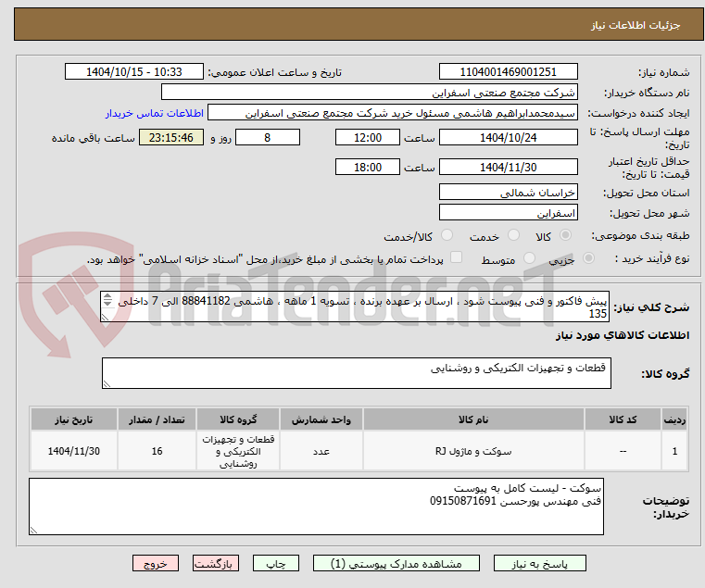Screen dimensions: 705x588
Task: Click the row number 1 cell
Action: coord(674,451)
